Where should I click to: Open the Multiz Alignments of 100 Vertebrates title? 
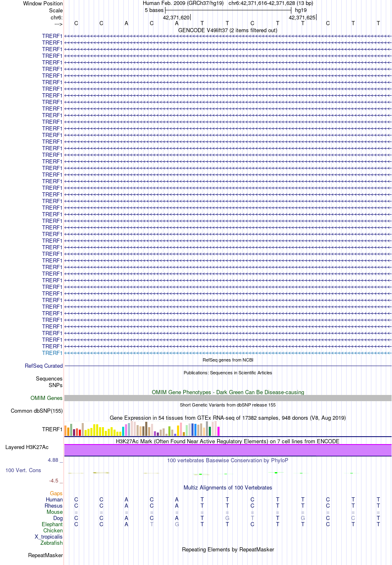[x=228, y=487]
